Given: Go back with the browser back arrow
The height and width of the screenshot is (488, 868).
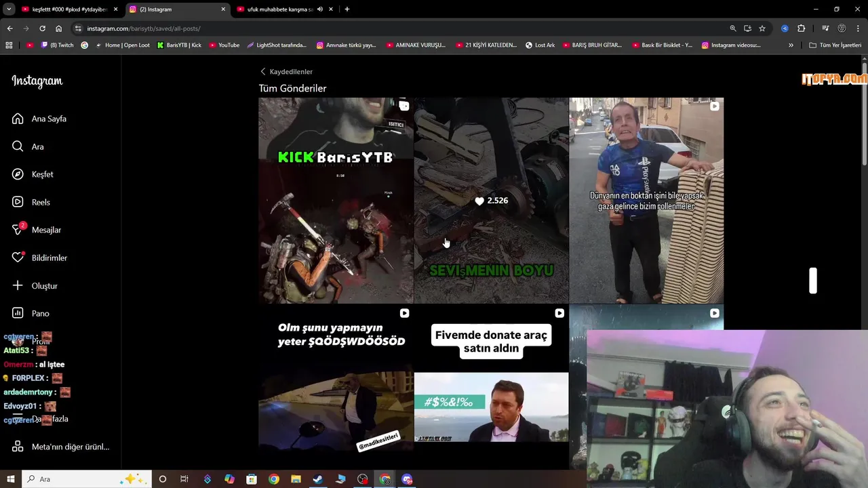Looking at the screenshot, I should tap(9, 28).
